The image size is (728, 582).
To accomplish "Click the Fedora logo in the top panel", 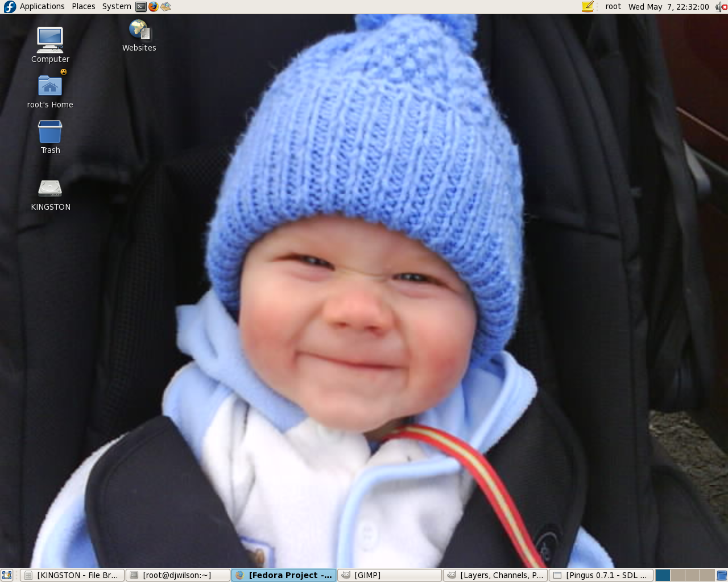I will coord(10,7).
